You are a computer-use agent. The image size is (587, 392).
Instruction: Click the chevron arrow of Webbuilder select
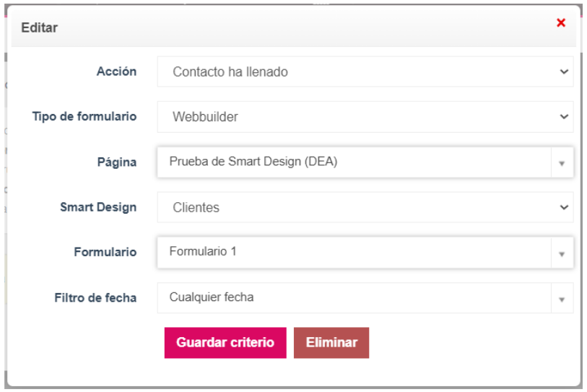564,117
